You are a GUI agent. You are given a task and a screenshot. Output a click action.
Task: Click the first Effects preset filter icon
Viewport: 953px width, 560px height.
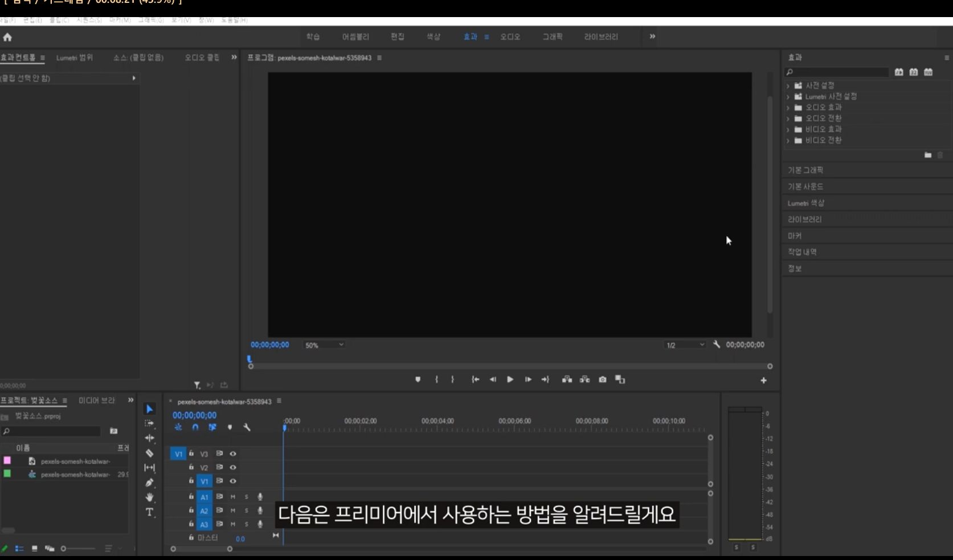point(899,72)
